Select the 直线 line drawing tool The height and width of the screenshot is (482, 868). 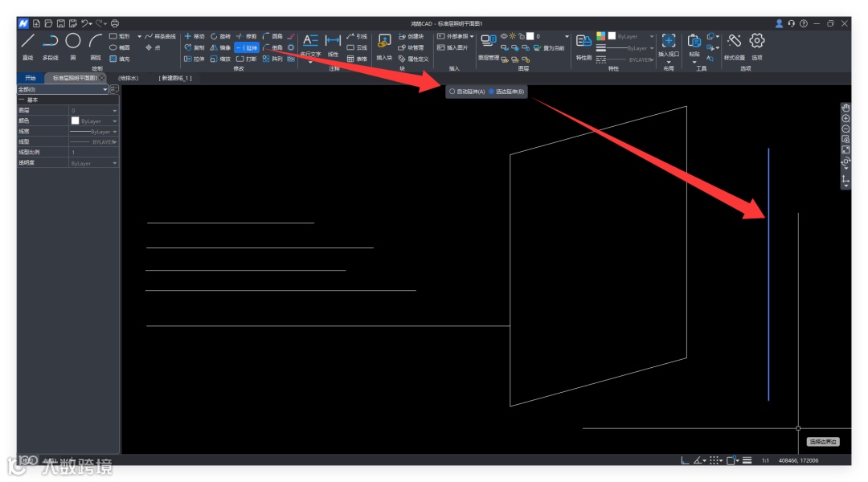(x=27, y=47)
